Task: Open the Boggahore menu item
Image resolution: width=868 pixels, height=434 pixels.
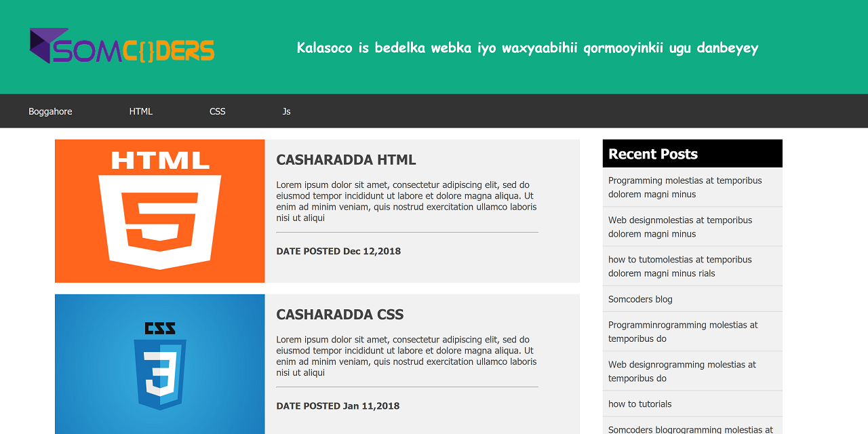Action: (x=50, y=111)
